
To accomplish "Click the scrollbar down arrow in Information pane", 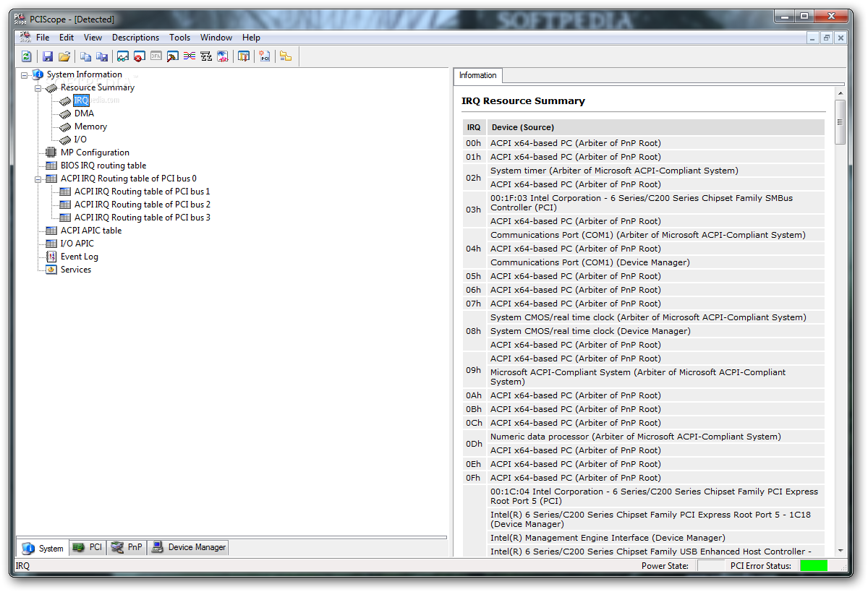I will pos(840,550).
